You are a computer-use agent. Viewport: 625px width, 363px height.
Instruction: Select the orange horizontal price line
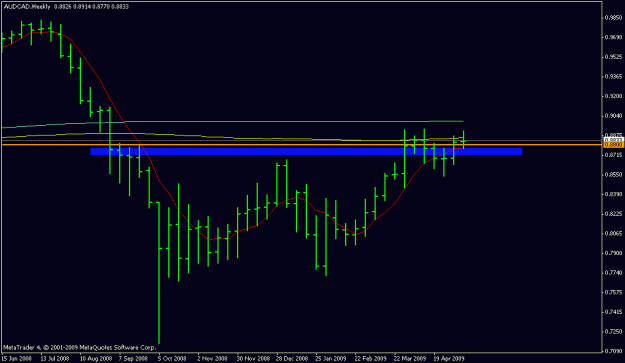click(301, 145)
